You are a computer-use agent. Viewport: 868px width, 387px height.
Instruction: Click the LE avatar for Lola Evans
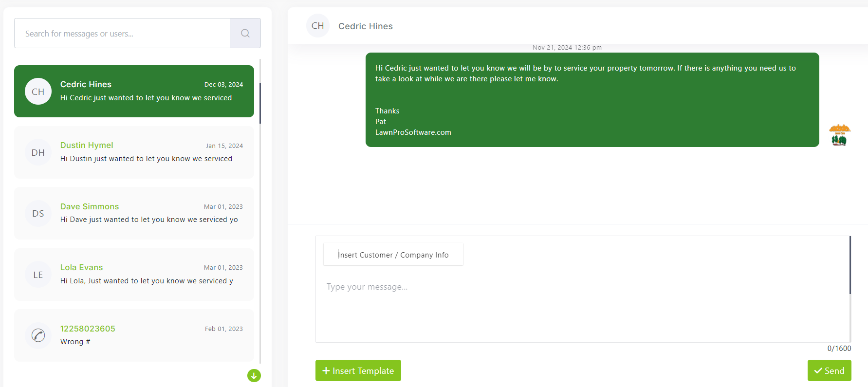tap(38, 275)
